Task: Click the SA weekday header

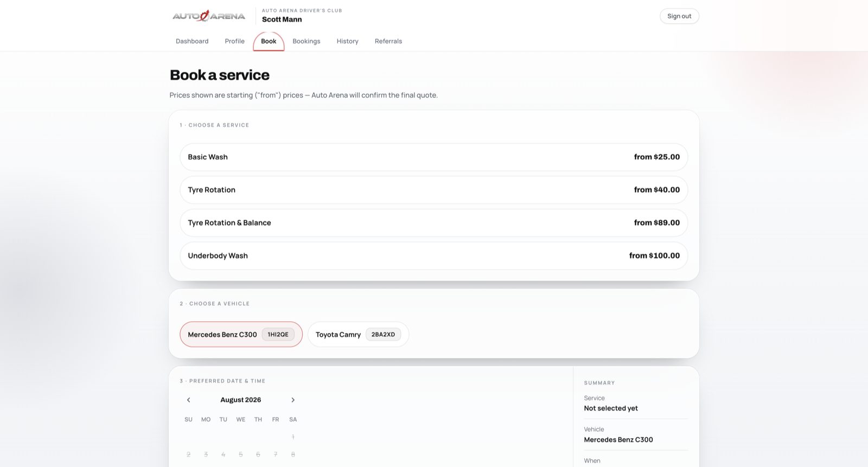Action: pyautogui.click(x=293, y=420)
